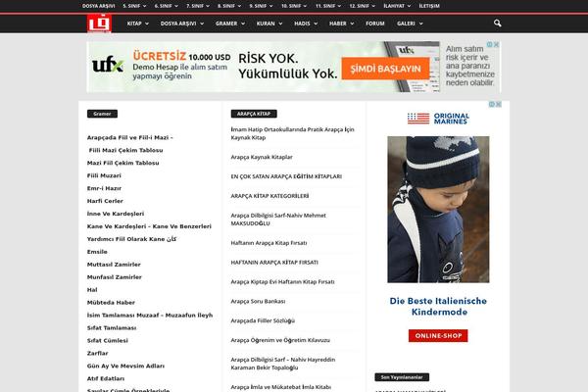The height and width of the screenshot is (392, 588).
Task: Close the Original Marines sidebar ad
Action: pyautogui.click(x=499, y=104)
